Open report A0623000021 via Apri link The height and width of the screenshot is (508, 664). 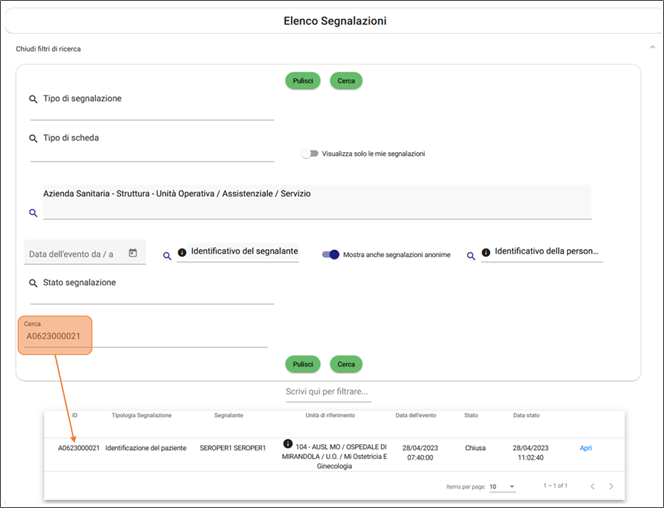click(586, 448)
